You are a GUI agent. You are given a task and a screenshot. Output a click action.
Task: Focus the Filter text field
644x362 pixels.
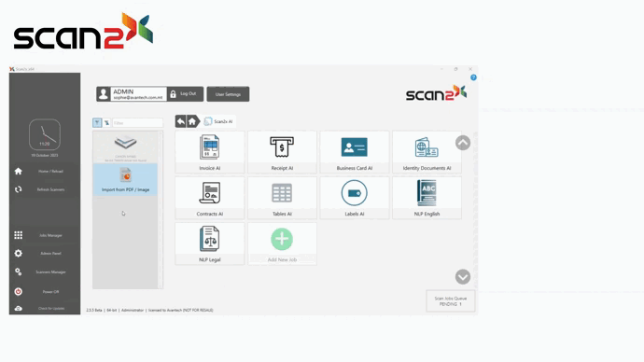137,123
